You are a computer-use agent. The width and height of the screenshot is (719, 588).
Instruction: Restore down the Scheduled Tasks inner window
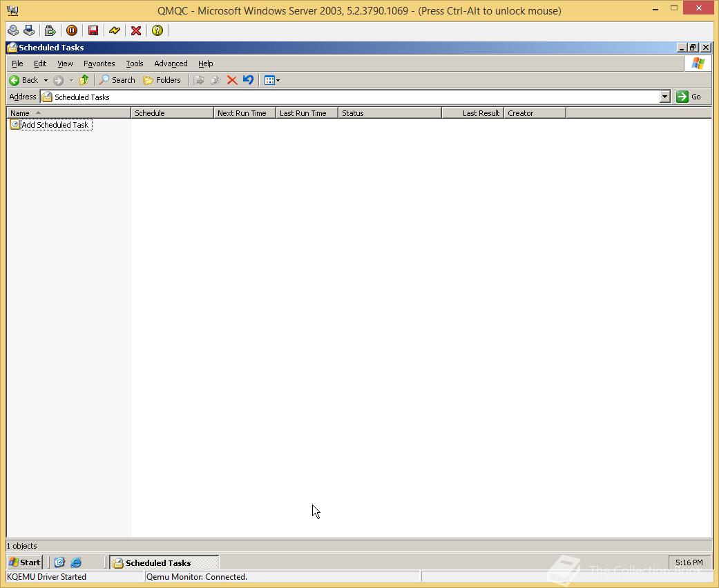click(693, 48)
